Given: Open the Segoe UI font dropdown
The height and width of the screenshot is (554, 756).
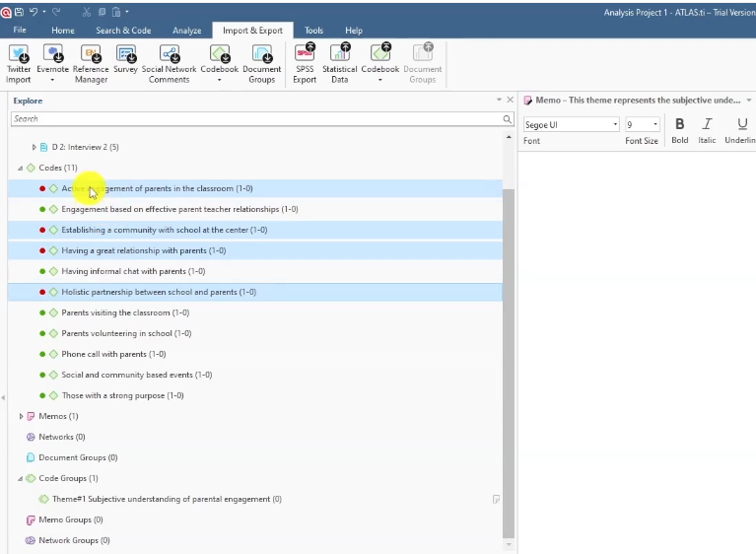Looking at the screenshot, I should coord(615,125).
